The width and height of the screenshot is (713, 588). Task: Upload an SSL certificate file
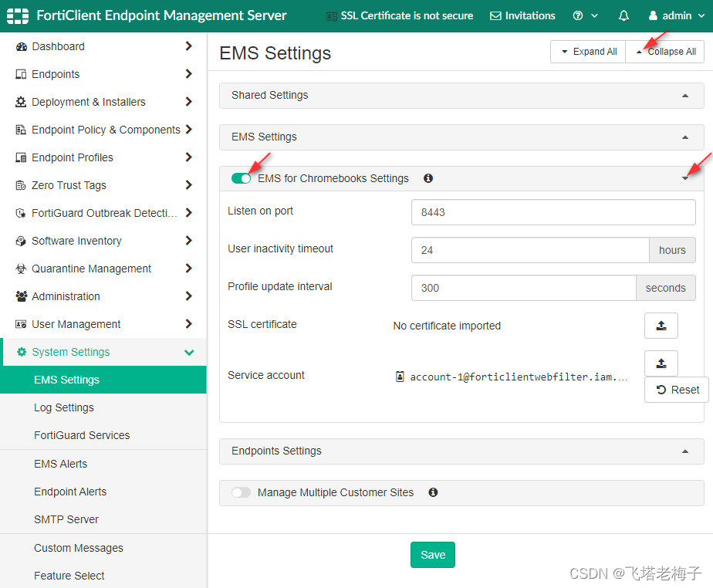(x=661, y=326)
